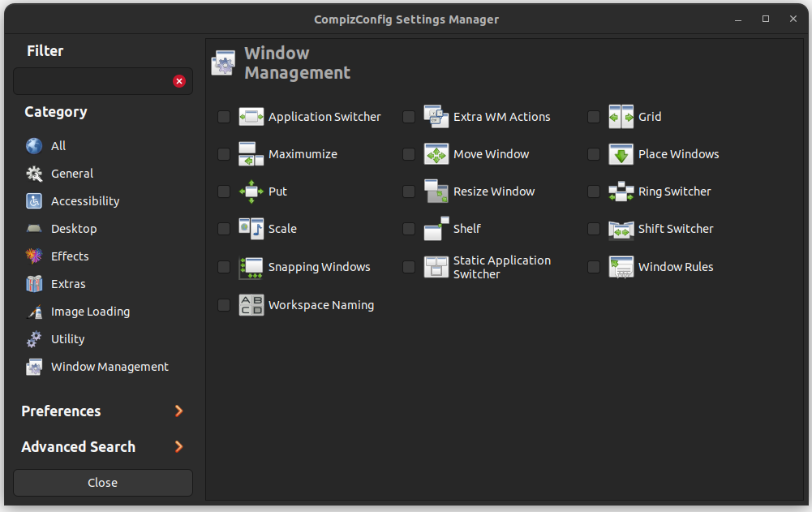Screen dimensions: 812x512
Task: Enable the Maximumize checkbox
Action: pos(224,154)
